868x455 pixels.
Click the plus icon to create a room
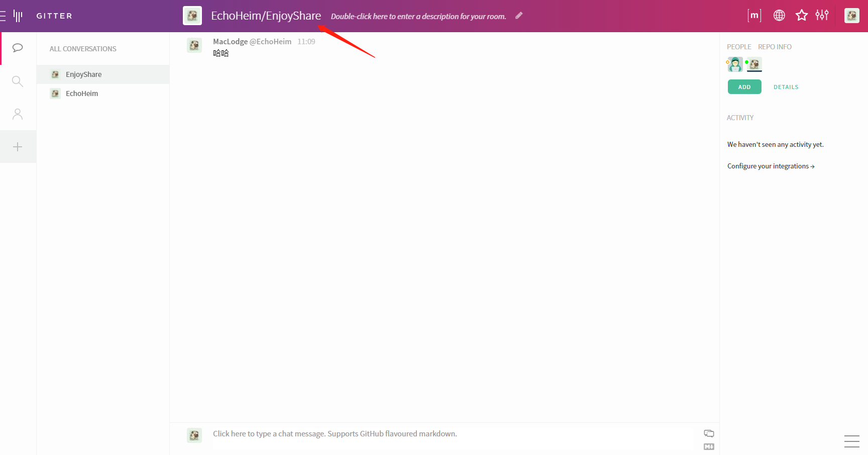tap(18, 147)
